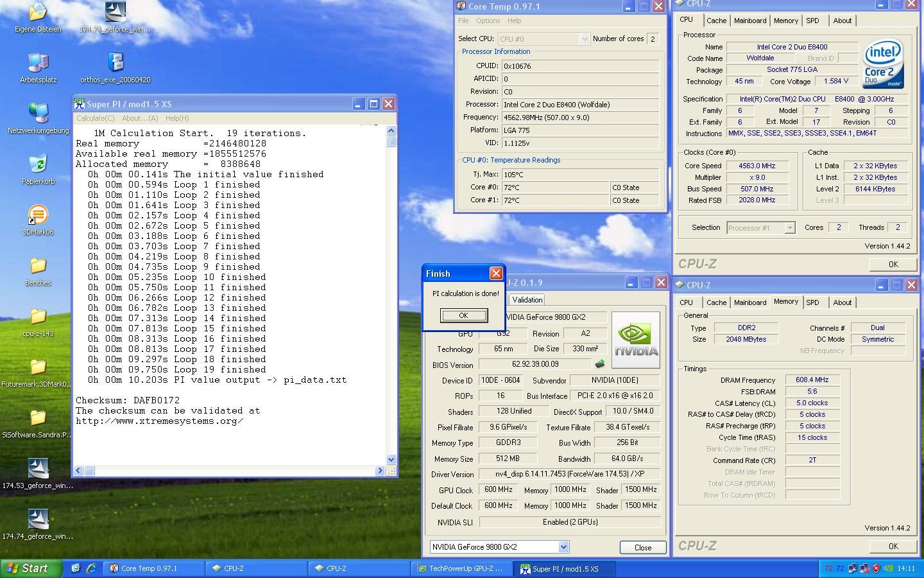Click the BIOS save chip icon in GPU-Z
The width and height of the screenshot is (924, 578).
600,364
